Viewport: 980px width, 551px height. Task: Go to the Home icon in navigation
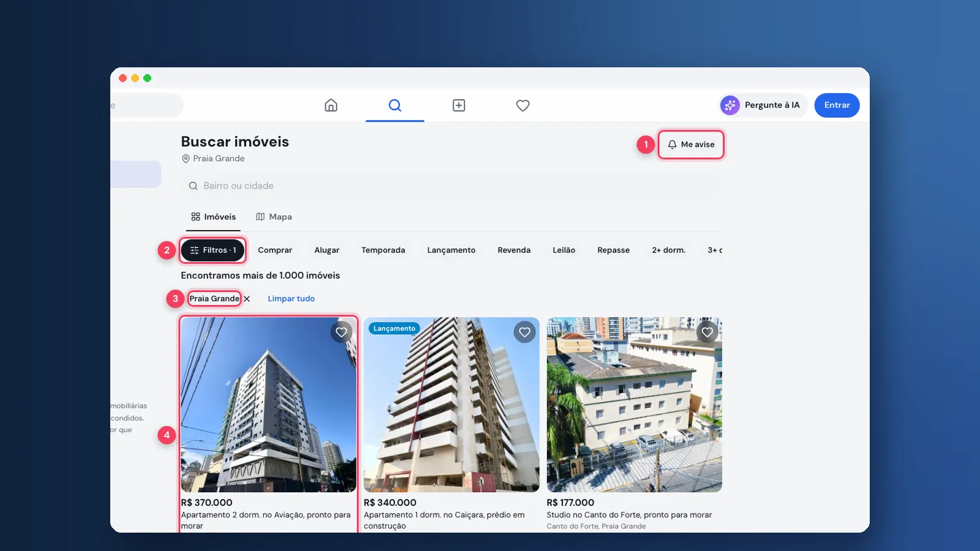pos(331,105)
